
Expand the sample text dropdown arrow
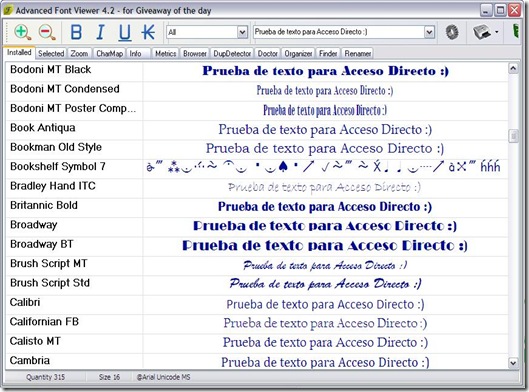pyautogui.click(x=429, y=32)
